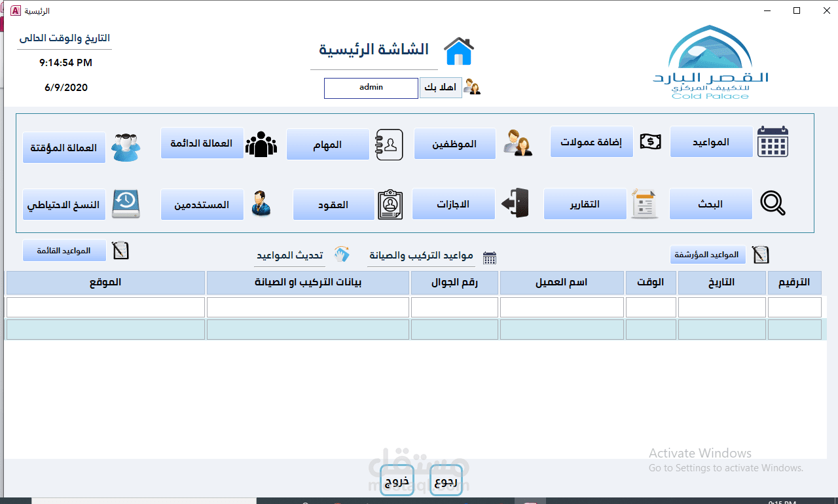Click the contact book icon next to المهام
Screen dimensions: 838x504
389,145
